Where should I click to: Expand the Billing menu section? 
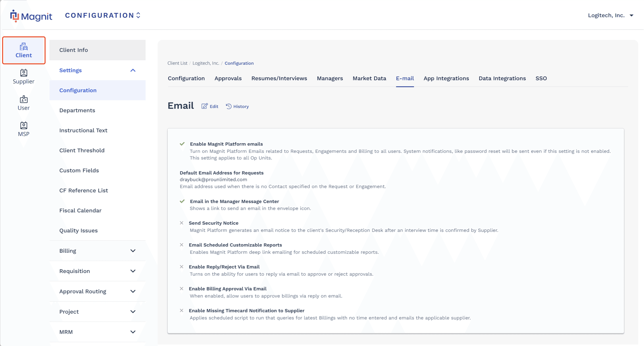coord(133,251)
